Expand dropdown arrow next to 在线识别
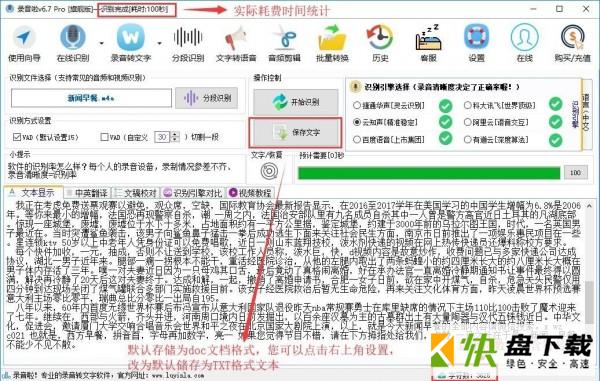Viewport: 600px width, 381px height. coord(102,43)
